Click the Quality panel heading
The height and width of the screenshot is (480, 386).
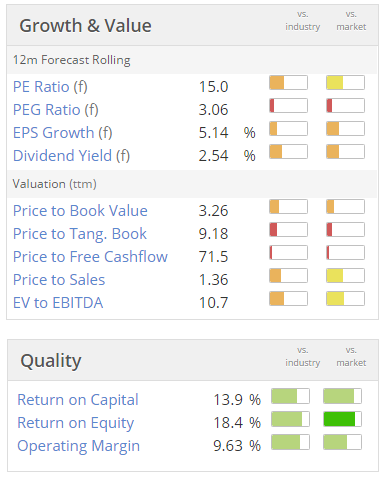[x=51, y=361]
